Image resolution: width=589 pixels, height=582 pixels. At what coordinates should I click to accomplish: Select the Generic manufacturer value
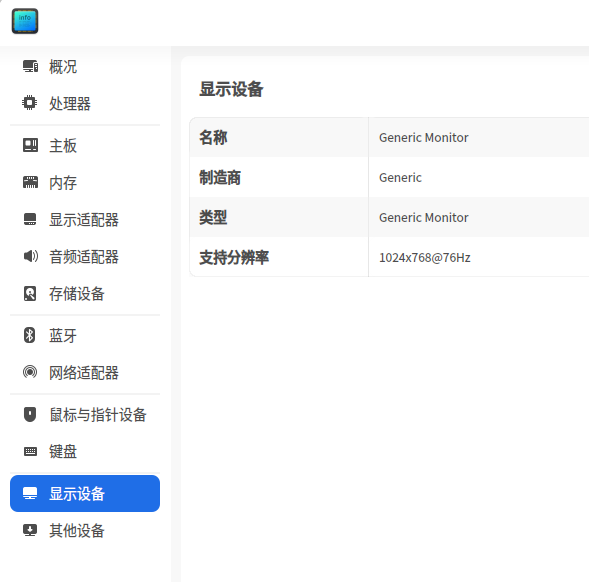[400, 177]
